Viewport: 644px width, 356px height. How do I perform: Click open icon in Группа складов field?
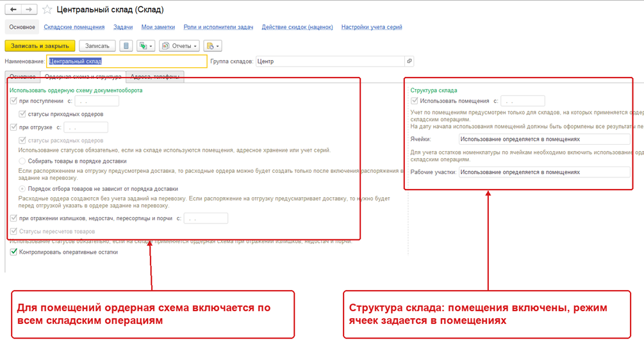(409, 61)
